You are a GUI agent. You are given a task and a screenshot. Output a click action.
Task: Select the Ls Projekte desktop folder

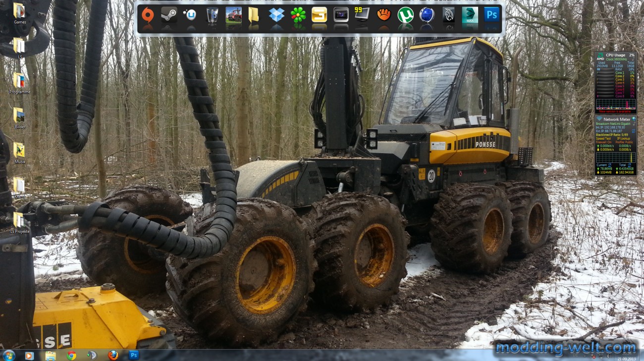[x=19, y=222]
